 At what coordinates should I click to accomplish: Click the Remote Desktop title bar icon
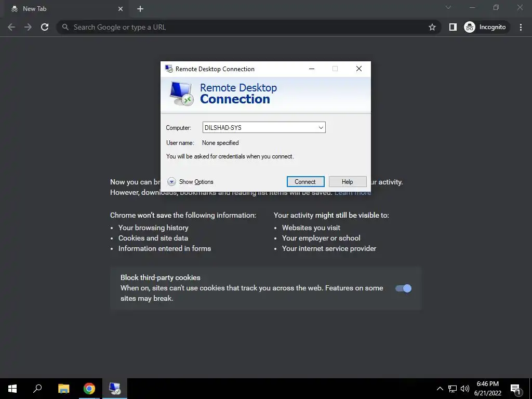click(169, 69)
